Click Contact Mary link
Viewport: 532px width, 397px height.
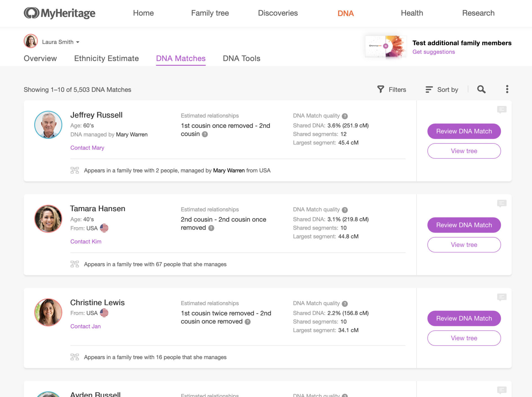click(87, 148)
